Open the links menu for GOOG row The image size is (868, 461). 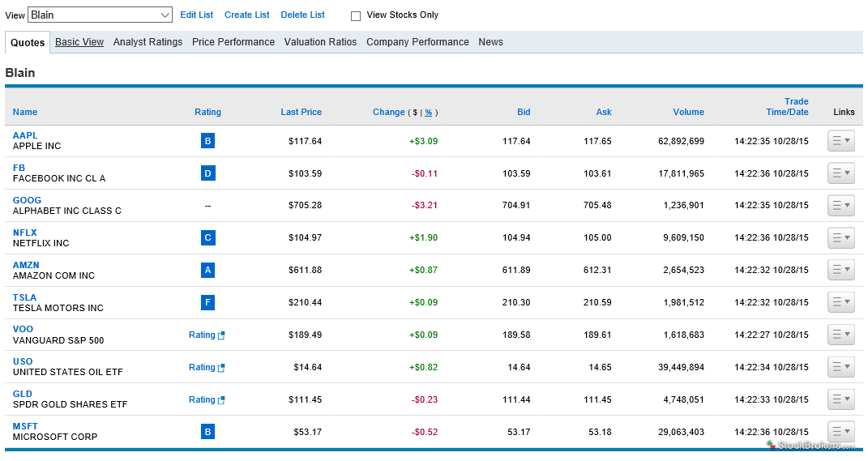tap(841, 205)
